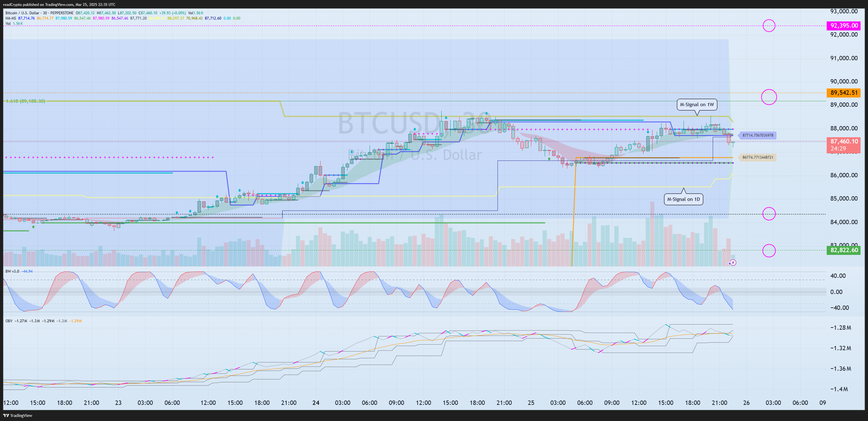
Task: Click the lightning bolt icon near latest candle
Action: [x=733, y=262]
